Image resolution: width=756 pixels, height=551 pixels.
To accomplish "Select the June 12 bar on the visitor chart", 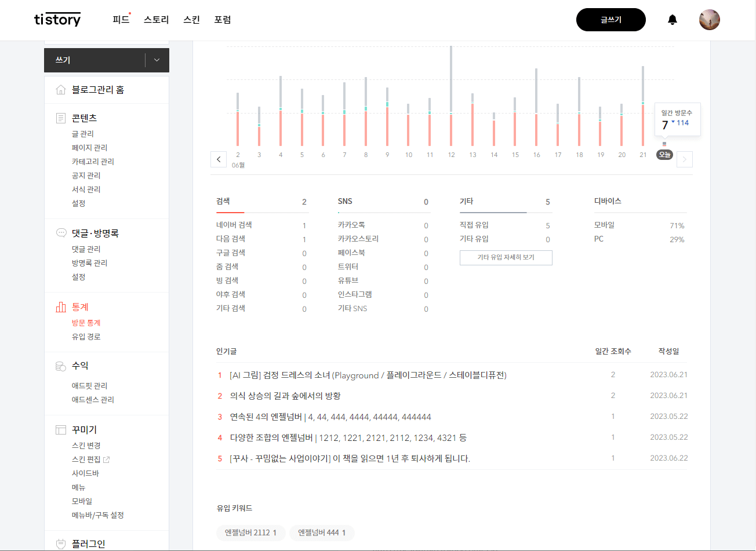I will click(x=451, y=98).
